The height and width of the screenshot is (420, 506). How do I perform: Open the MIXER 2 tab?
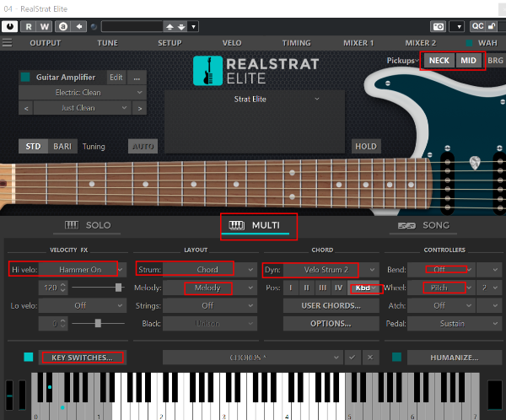(421, 43)
